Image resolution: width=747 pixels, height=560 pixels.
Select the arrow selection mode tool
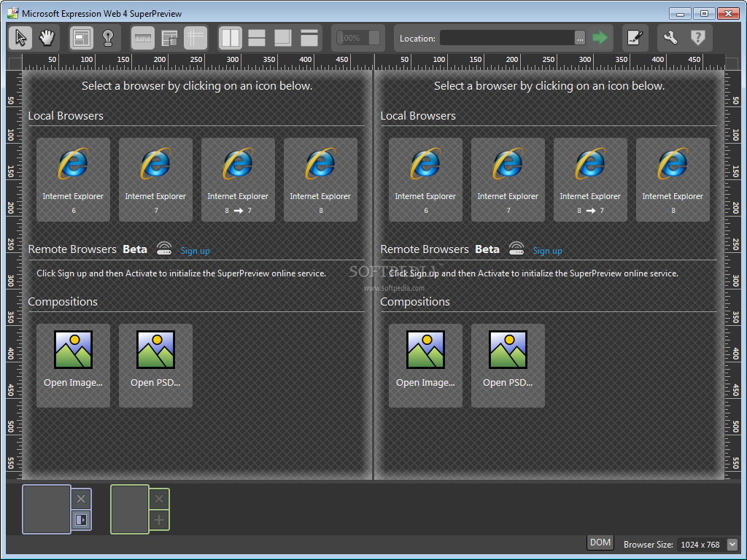tap(20, 38)
